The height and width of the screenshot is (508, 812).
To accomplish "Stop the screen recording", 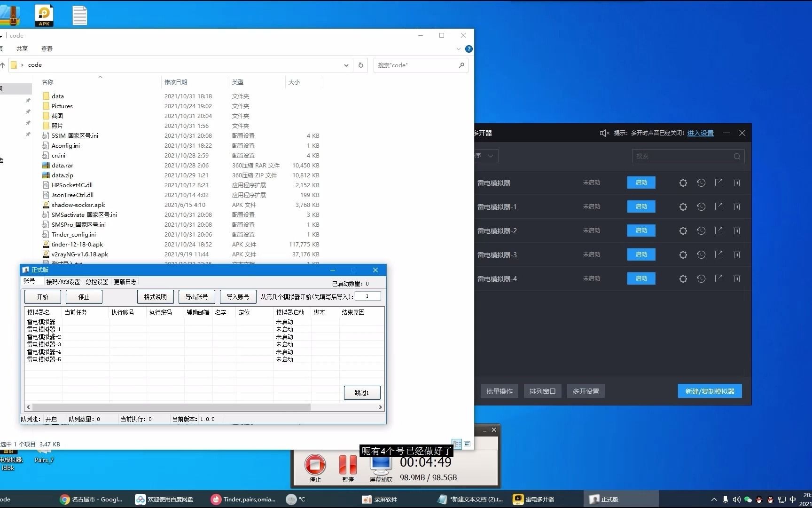I will pyautogui.click(x=315, y=465).
